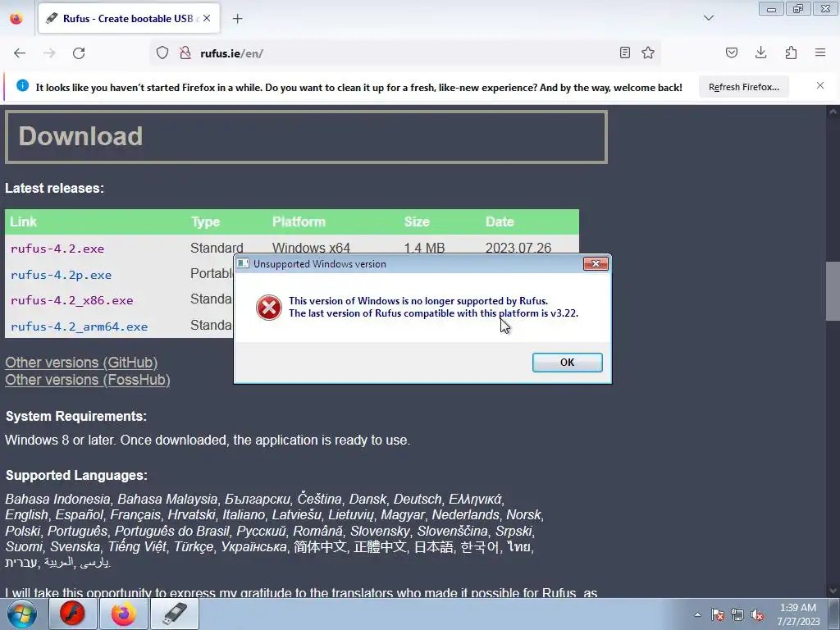Click the Size column header

[x=417, y=221]
